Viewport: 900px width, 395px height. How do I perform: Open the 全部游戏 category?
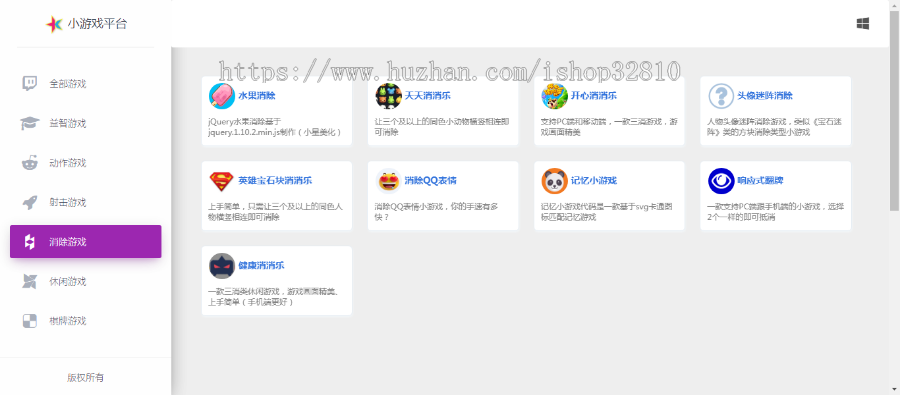click(x=86, y=84)
